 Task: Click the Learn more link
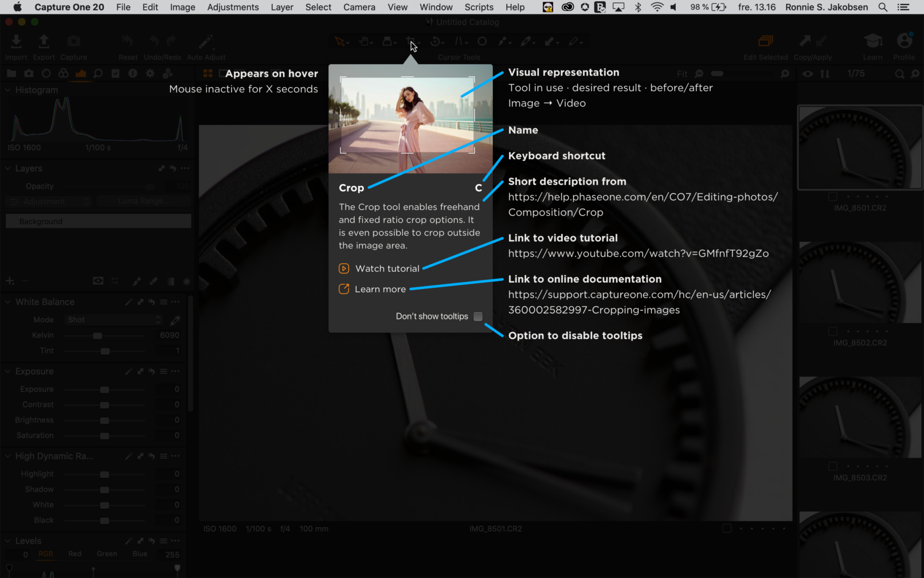click(x=380, y=290)
